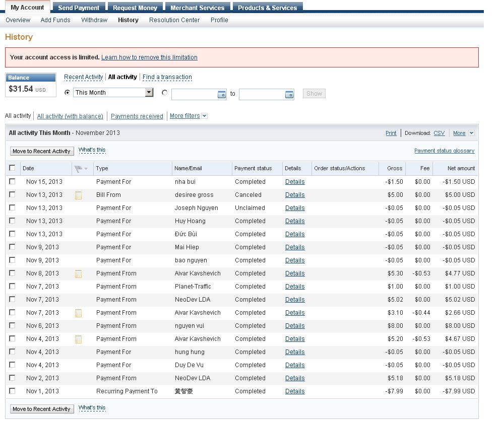Click the start date input field
The image size is (504, 421).
pyautogui.click(x=195, y=95)
